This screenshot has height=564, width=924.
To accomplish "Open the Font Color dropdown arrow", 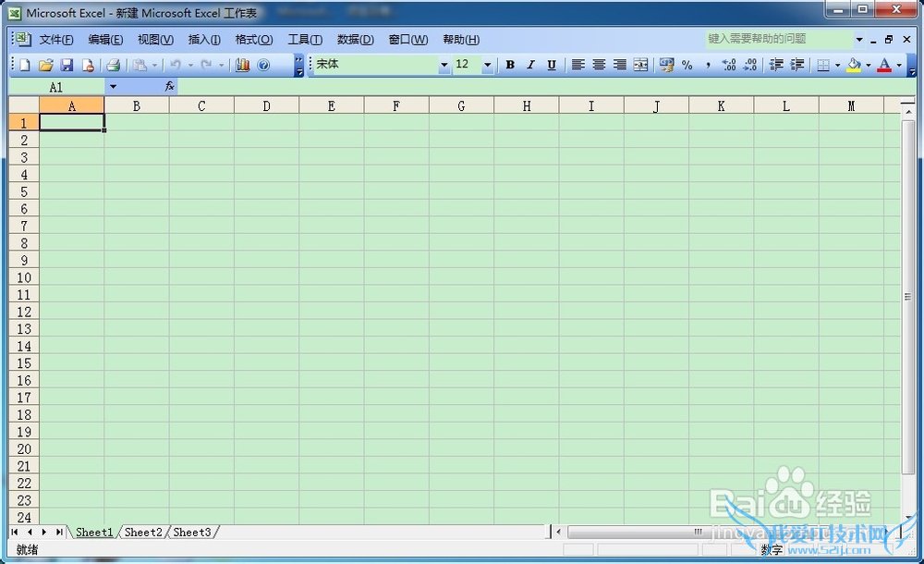I will click(x=899, y=65).
